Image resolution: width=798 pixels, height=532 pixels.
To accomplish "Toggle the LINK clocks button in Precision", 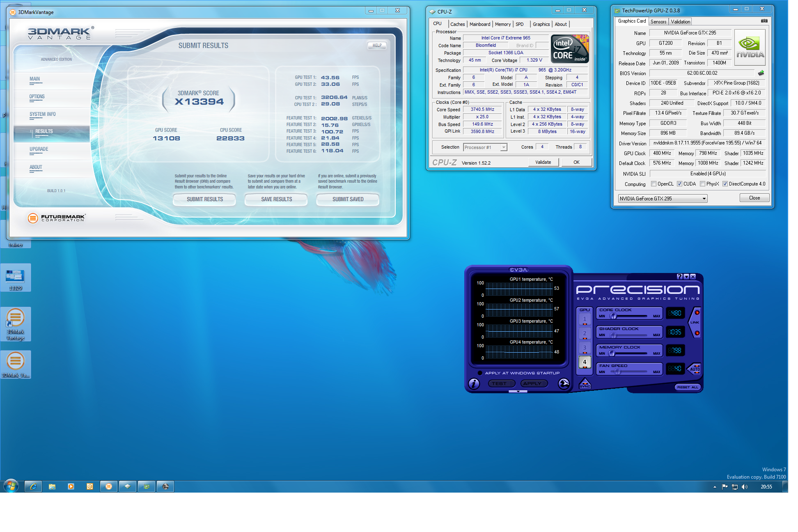I will point(695,323).
